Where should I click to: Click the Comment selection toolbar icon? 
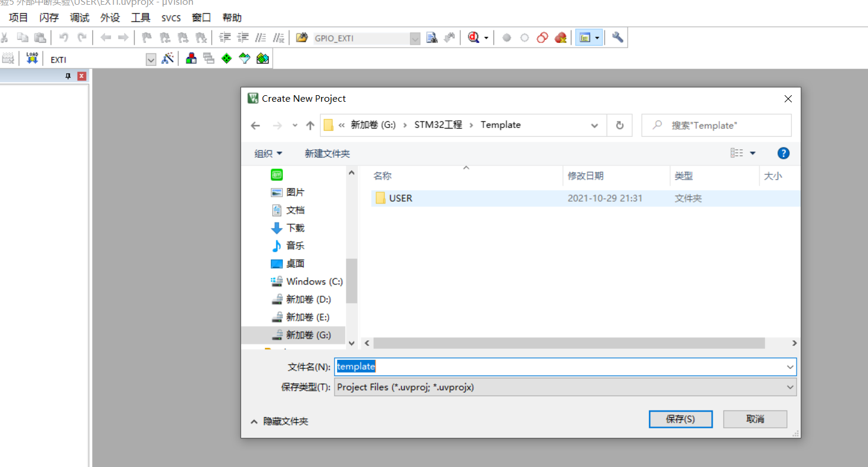click(x=260, y=37)
